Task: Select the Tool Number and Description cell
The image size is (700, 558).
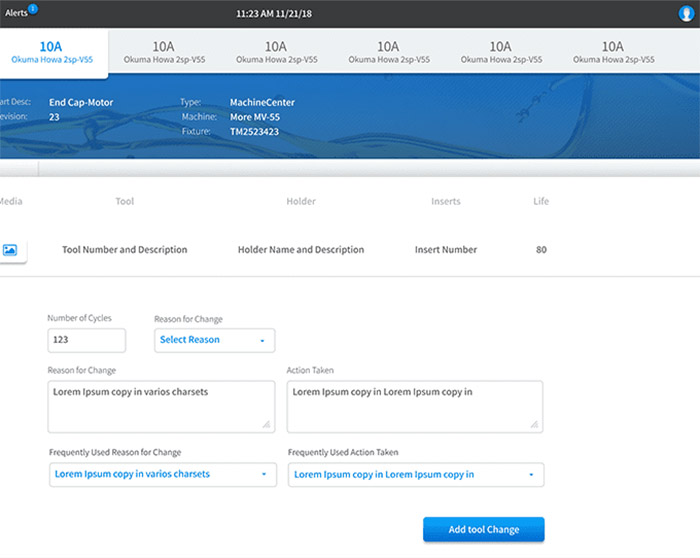Action: (124, 250)
